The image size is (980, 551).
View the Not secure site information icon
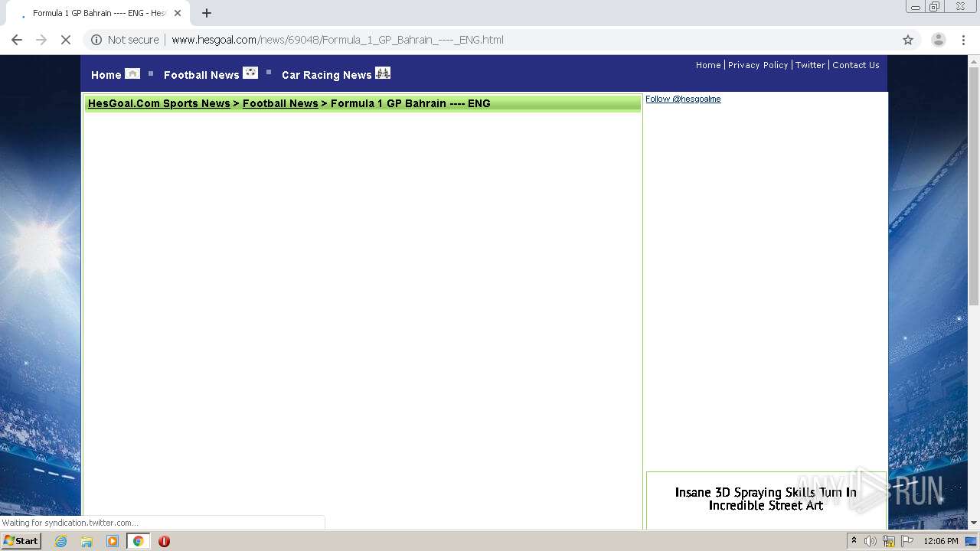[96, 40]
